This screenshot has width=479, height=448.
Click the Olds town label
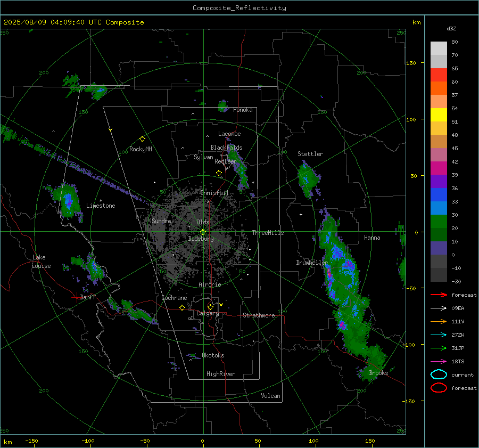(203, 222)
